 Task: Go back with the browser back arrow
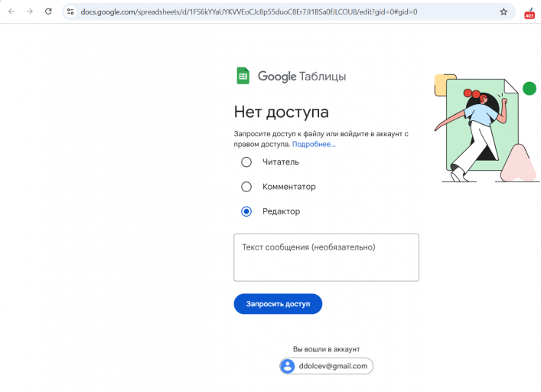point(11,11)
